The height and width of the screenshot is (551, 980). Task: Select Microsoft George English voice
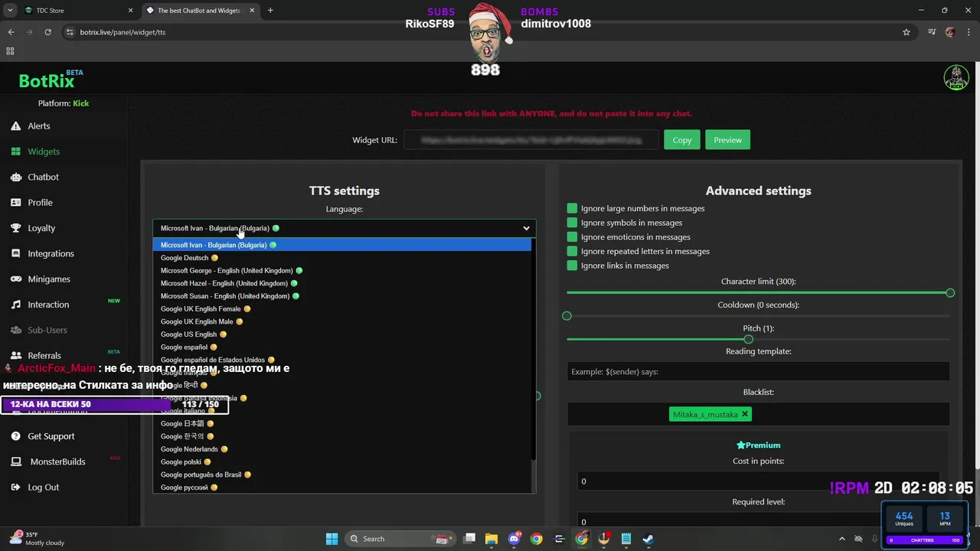tap(342, 270)
